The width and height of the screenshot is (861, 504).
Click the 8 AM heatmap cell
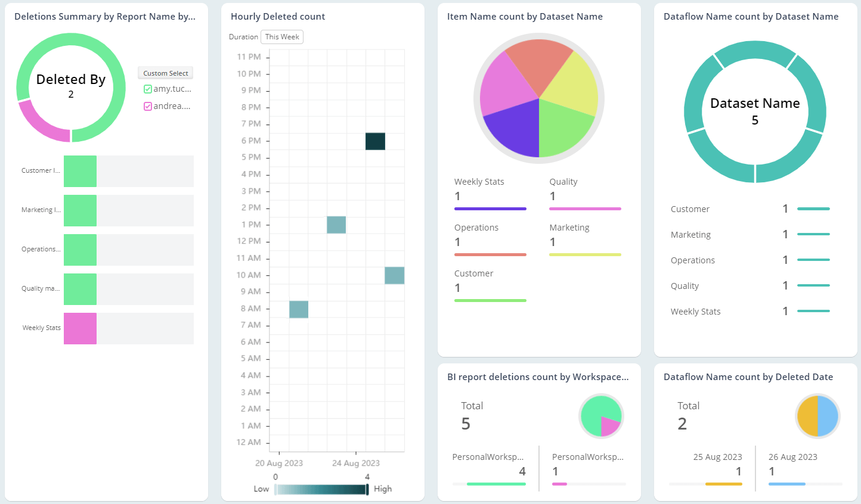click(299, 309)
